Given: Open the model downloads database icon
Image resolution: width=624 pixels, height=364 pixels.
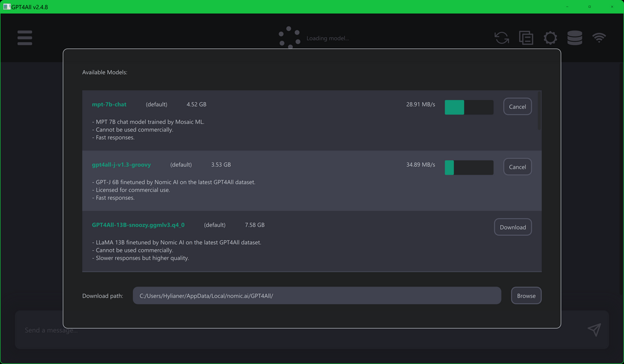Looking at the screenshot, I should (575, 38).
